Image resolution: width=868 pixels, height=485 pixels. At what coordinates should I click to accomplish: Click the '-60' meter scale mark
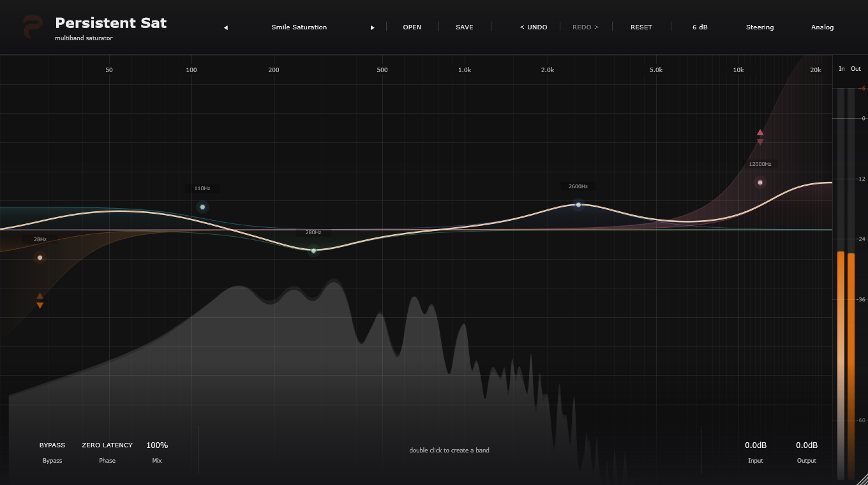[x=862, y=421]
